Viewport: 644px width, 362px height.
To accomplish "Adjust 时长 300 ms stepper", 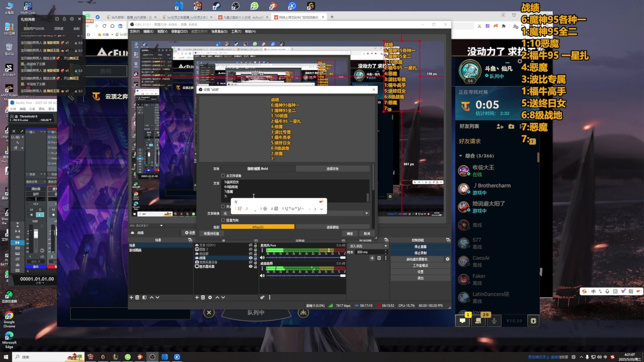I will pos(385,252).
